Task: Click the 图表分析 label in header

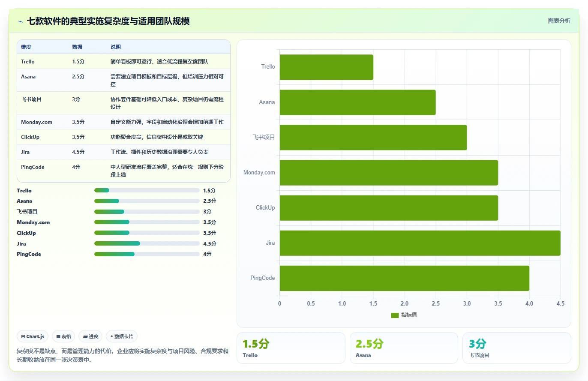Action: coord(559,21)
